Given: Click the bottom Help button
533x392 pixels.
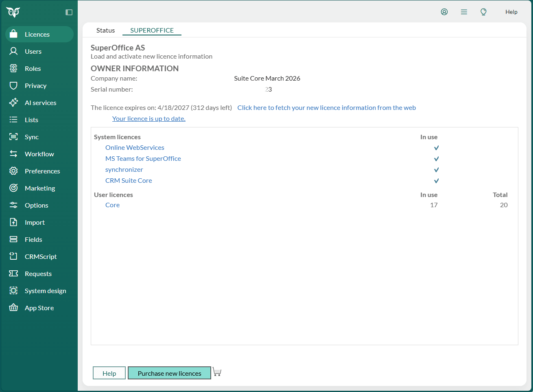Looking at the screenshot, I should click(109, 373).
